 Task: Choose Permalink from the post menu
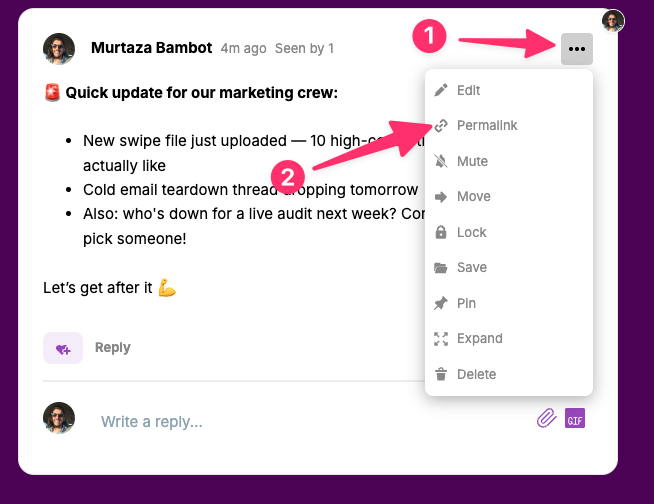point(487,126)
